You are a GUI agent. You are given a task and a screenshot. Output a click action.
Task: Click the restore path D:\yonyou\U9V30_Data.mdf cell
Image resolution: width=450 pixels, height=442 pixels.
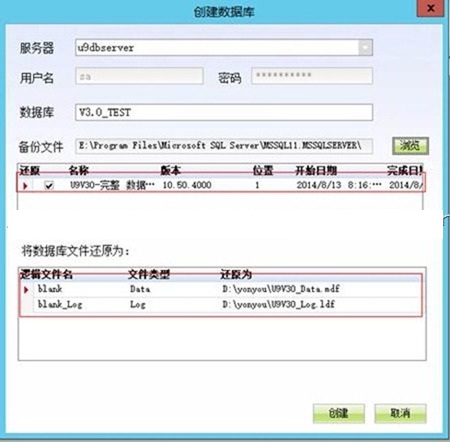point(281,289)
